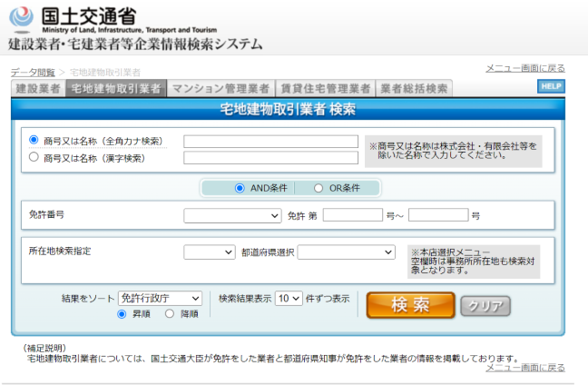Click the katakana name search input field

click(270, 142)
